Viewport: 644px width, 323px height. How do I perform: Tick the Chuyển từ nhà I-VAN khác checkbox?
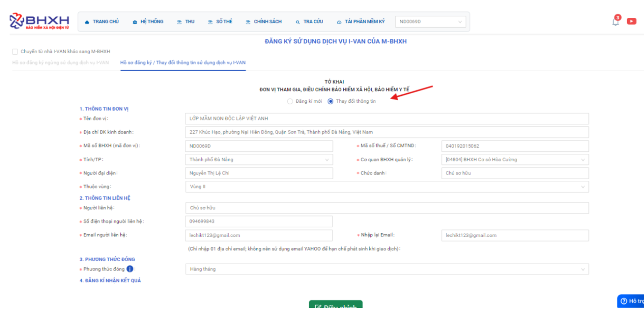(x=15, y=51)
